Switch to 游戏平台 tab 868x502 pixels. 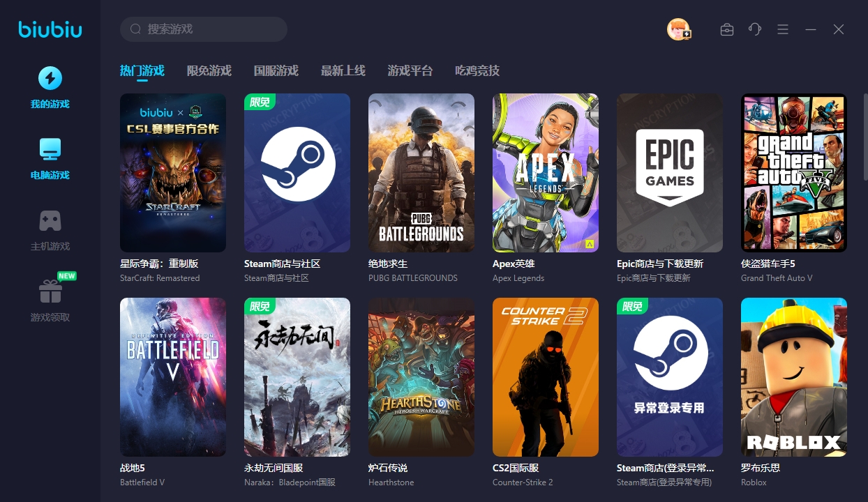(x=410, y=70)
